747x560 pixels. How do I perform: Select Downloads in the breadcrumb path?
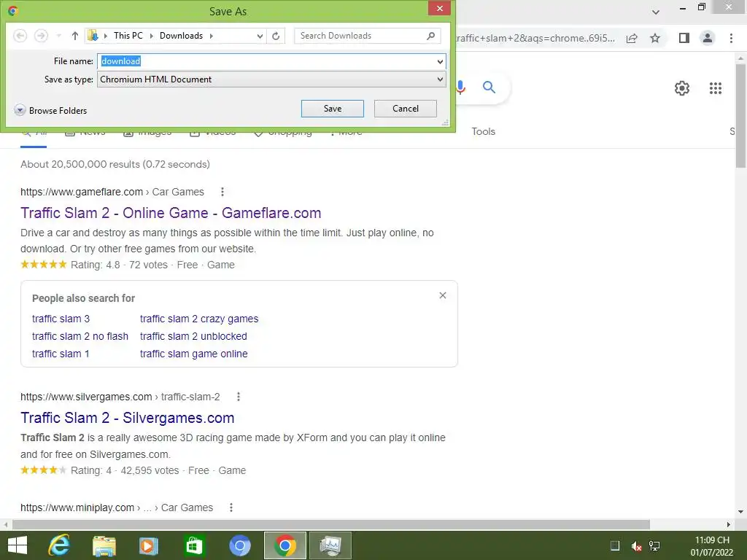181,36
